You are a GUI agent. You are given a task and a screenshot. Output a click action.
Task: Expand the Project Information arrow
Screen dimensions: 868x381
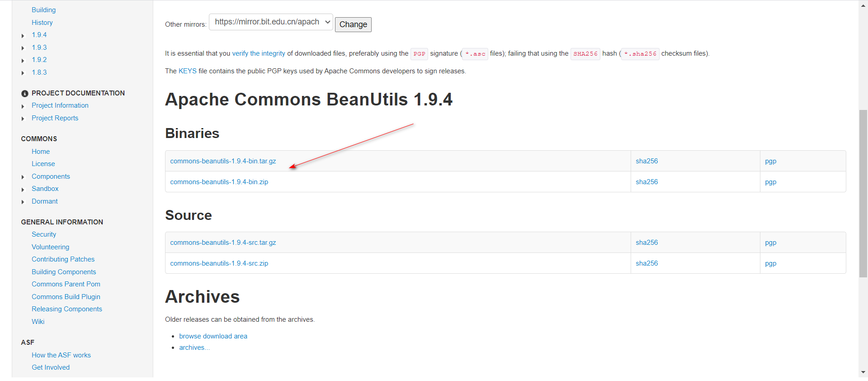click(x=23, y=106)
